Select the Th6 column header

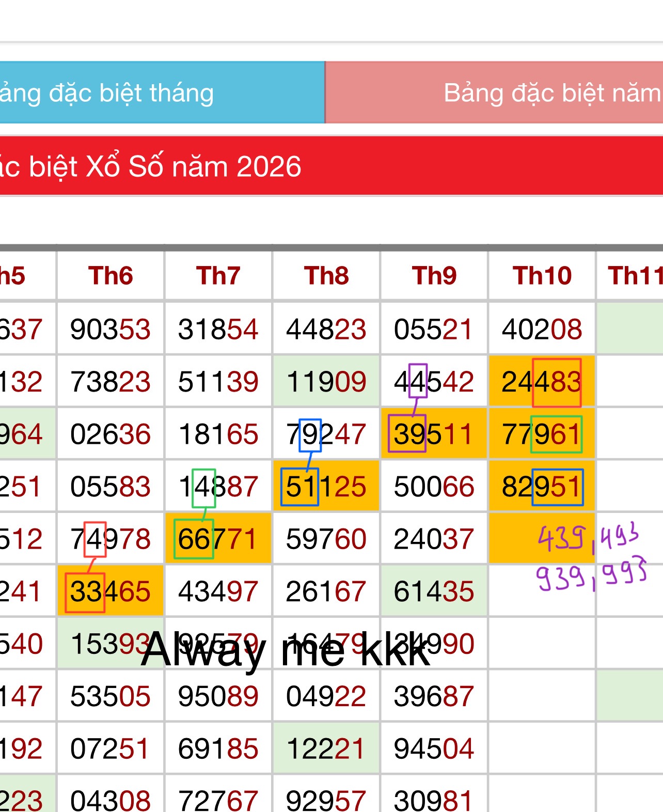110,275
